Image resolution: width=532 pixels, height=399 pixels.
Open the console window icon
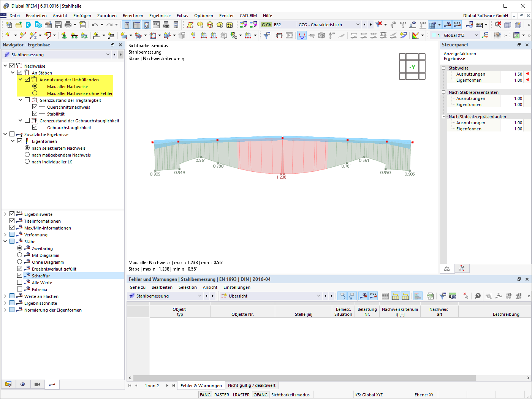(156, 25)
